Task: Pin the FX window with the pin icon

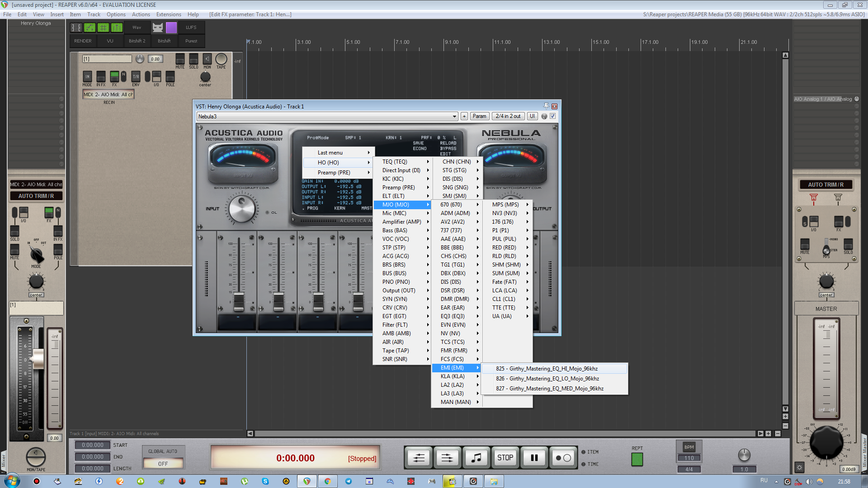Action: pos(546,106)
